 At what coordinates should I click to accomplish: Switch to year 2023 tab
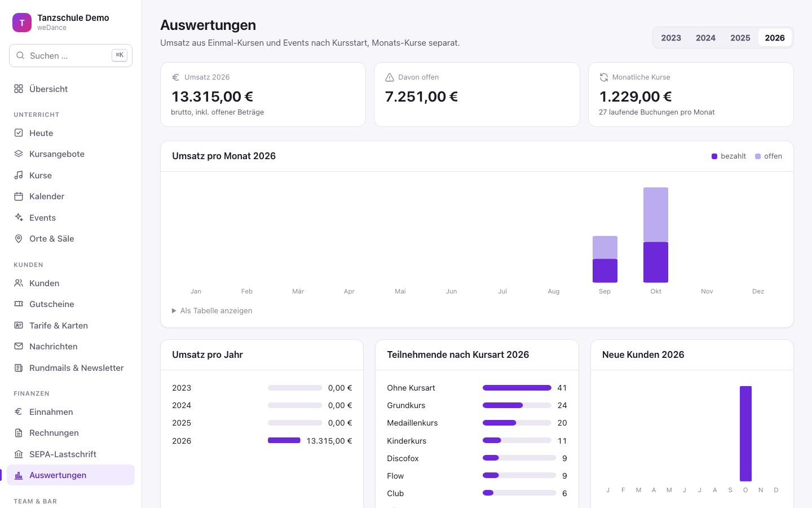coord(671,38)
